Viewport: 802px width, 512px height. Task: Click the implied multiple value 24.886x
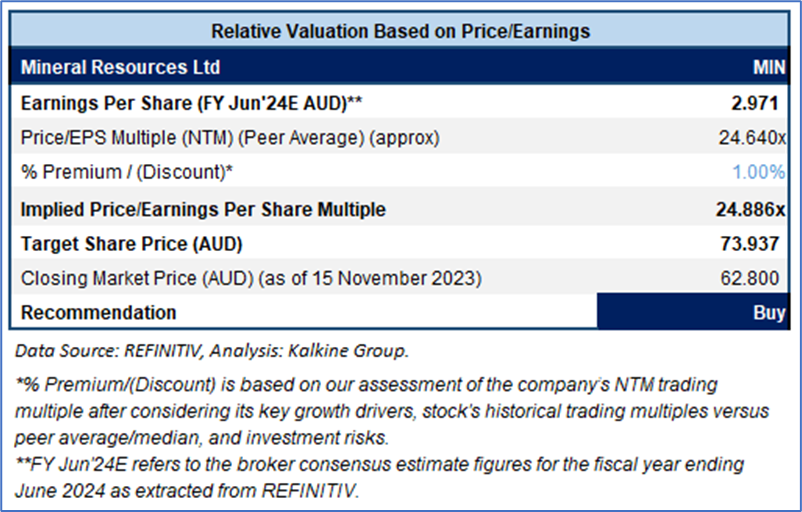pos(753,210)
